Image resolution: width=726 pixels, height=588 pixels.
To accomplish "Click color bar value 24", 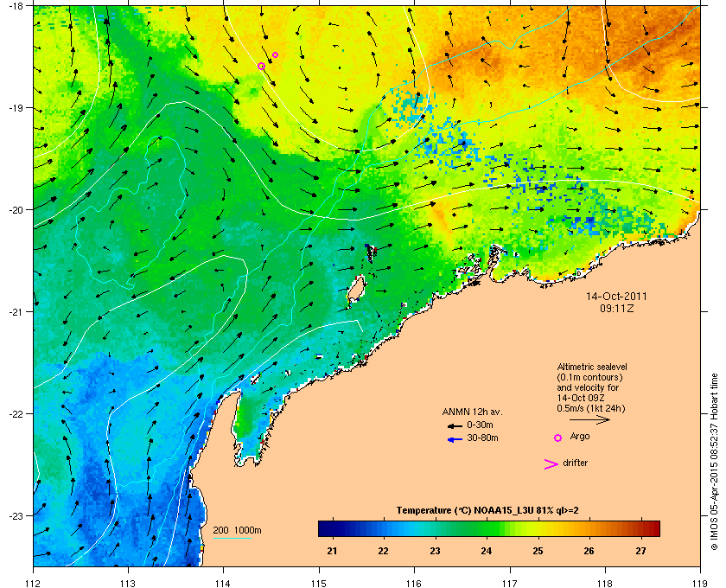I will tap(486, 551).
